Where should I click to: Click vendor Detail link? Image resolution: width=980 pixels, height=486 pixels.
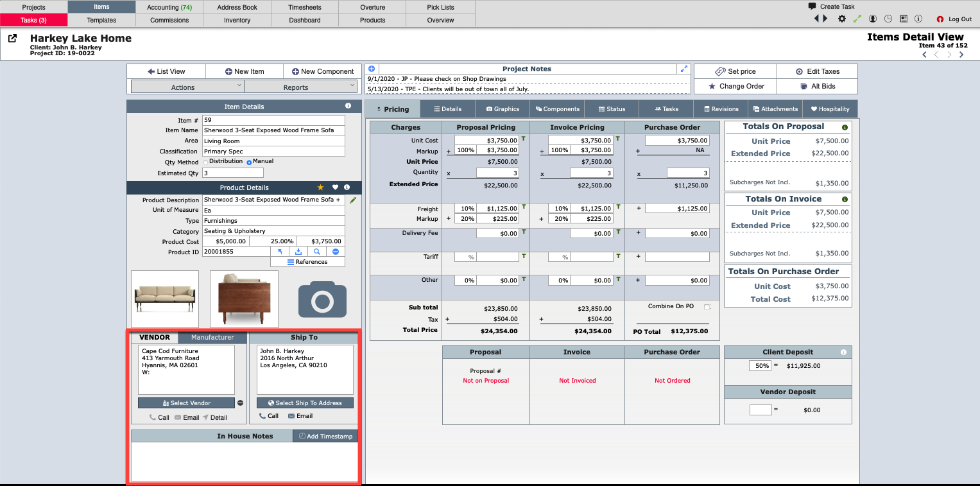[x=215, y=417]
